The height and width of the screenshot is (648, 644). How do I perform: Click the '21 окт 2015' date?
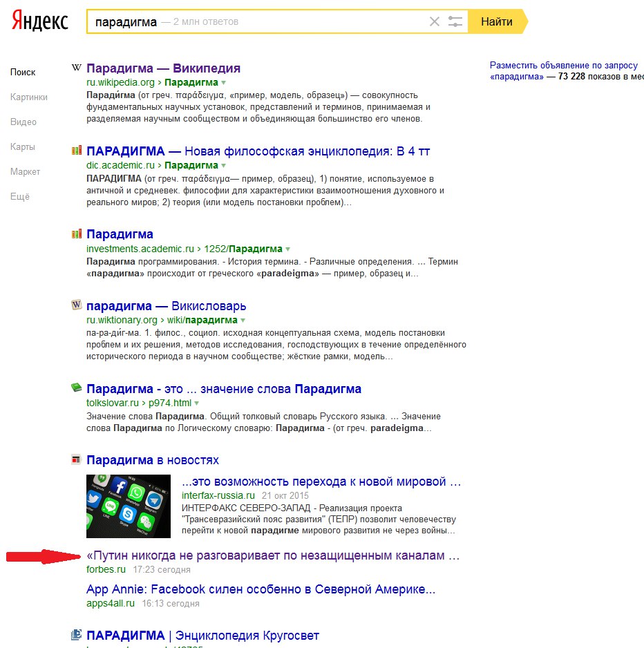tap(285, 495)
